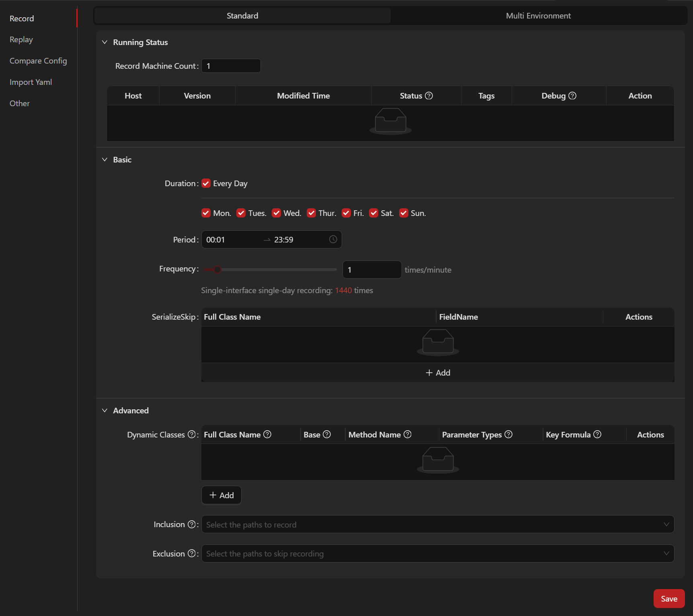Screen dimensions: 693x616
Task: Uncheck the Every Day checkbox
Action: pos(206,183)
